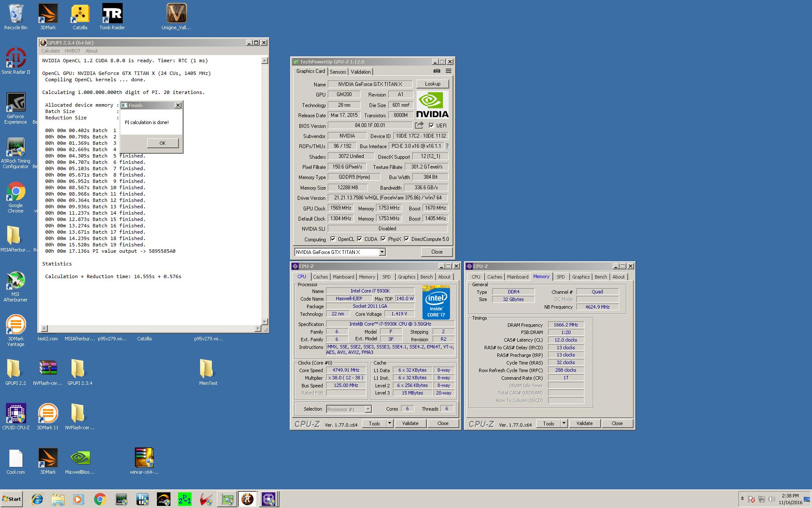Click the GPUPI vertical scrollbar up arrow

[x=265, y=61]
